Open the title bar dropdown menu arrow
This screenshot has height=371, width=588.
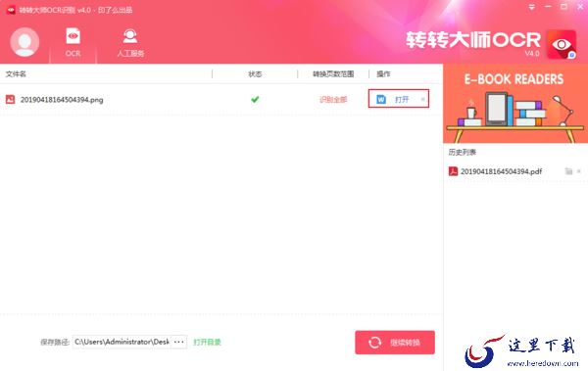click(532, 7)
